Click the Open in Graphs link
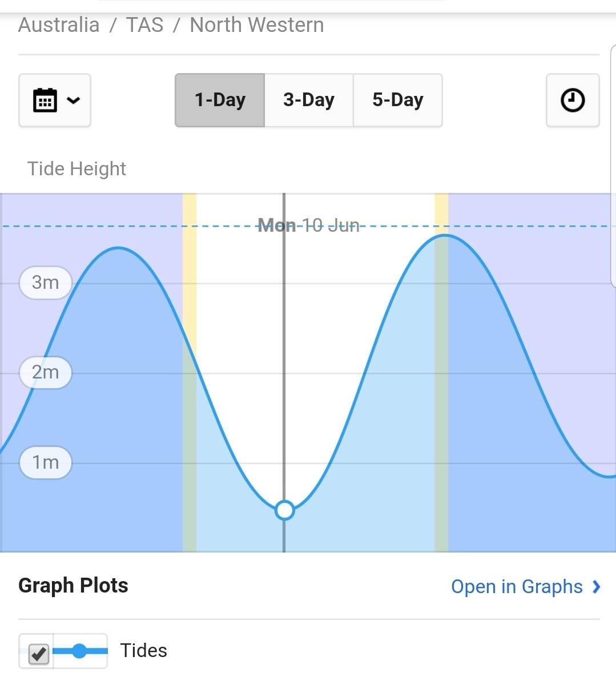616x681 pixels. click(x=517, y=587)
